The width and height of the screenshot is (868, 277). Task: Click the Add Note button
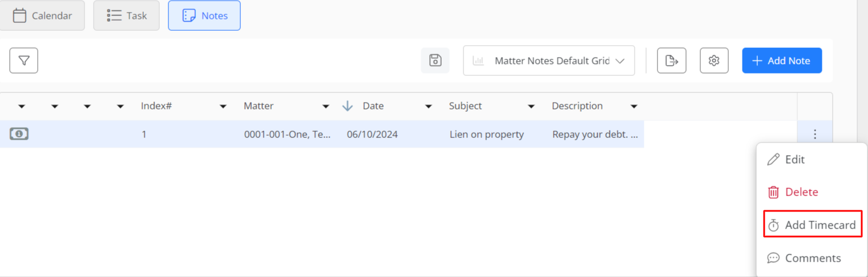click(782, 60)
